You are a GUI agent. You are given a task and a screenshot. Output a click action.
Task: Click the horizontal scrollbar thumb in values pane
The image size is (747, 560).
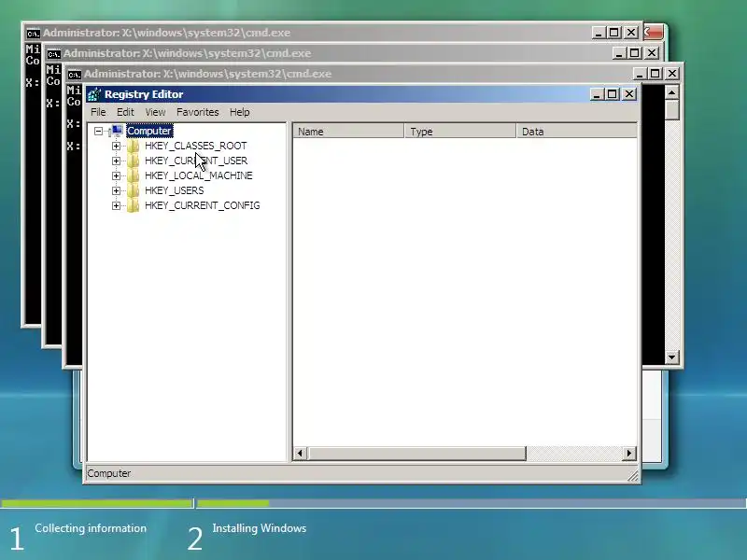click(x=416, y=454)
